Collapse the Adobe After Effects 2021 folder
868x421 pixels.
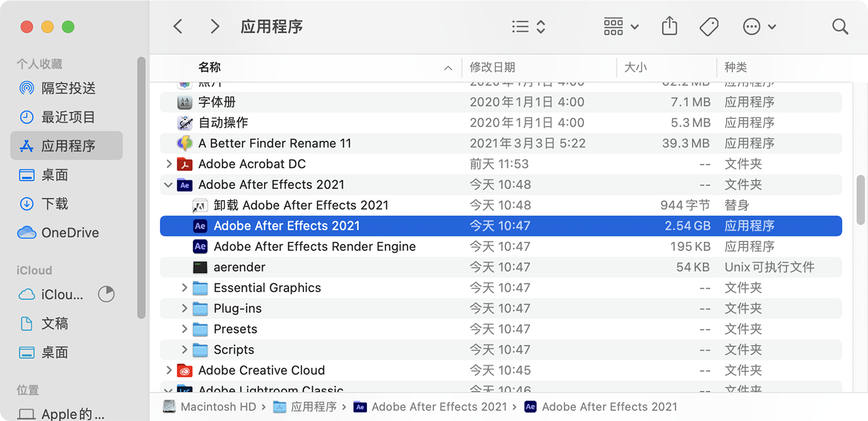[169, 185]
